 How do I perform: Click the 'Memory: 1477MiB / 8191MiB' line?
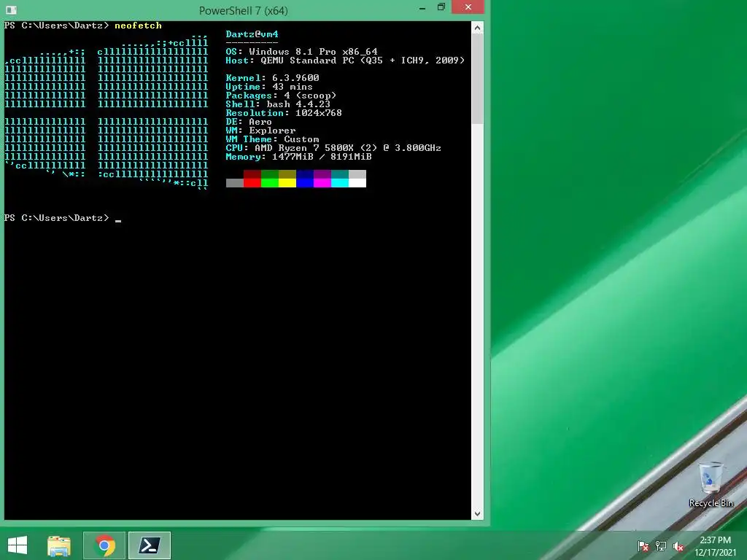298,157
